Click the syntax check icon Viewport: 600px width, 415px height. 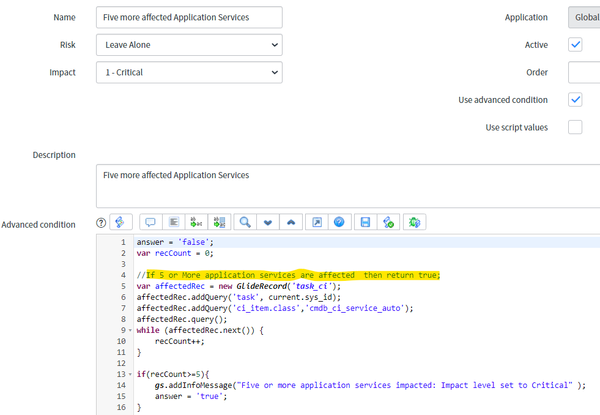tap(388, 222)
